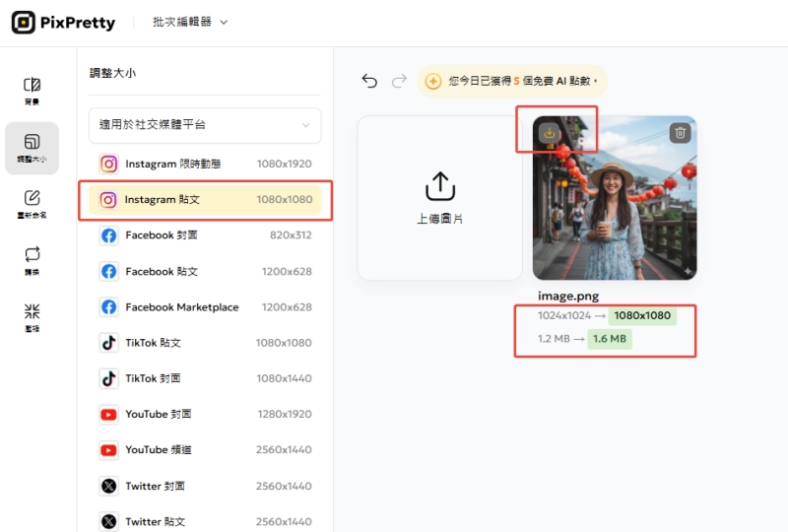This screenshot has height=532, width=788.
Task: Open the 背景 (background) tool in sidebar
Action: tap(32, 91)
